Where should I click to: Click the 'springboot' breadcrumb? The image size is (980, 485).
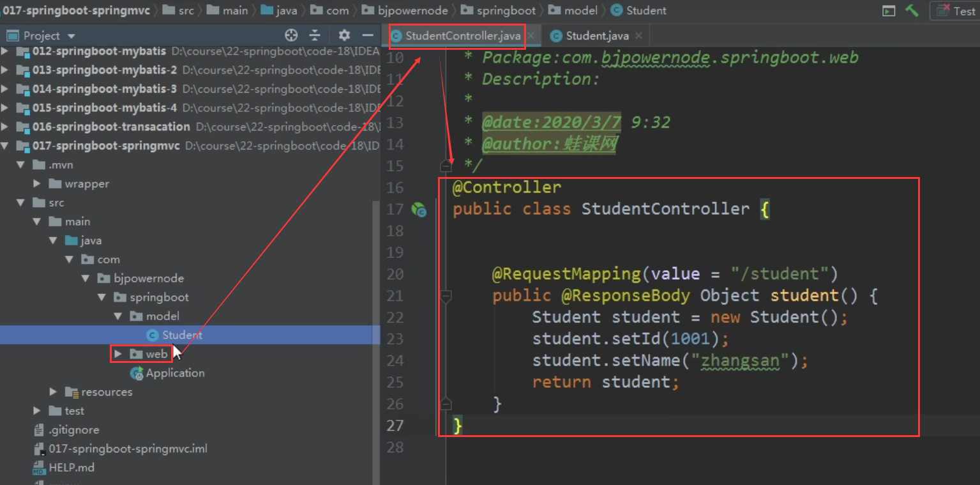500,10
